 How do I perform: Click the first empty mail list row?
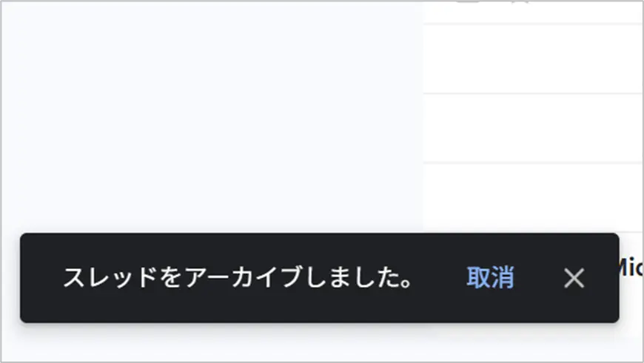pyautogui.click(x=533, y=58)
